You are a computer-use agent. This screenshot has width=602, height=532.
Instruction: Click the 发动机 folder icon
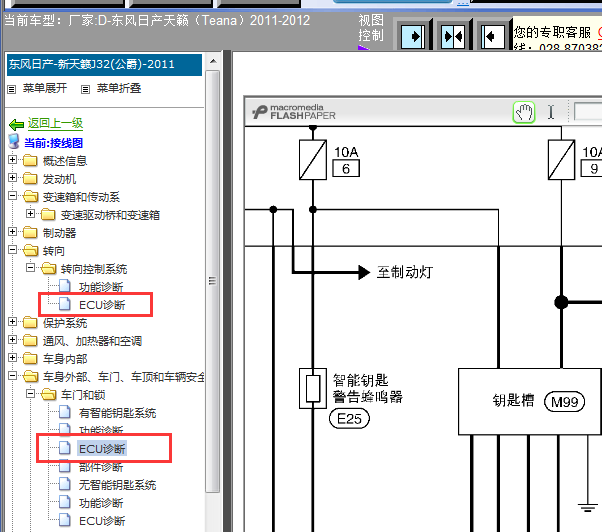click(30, 178)
